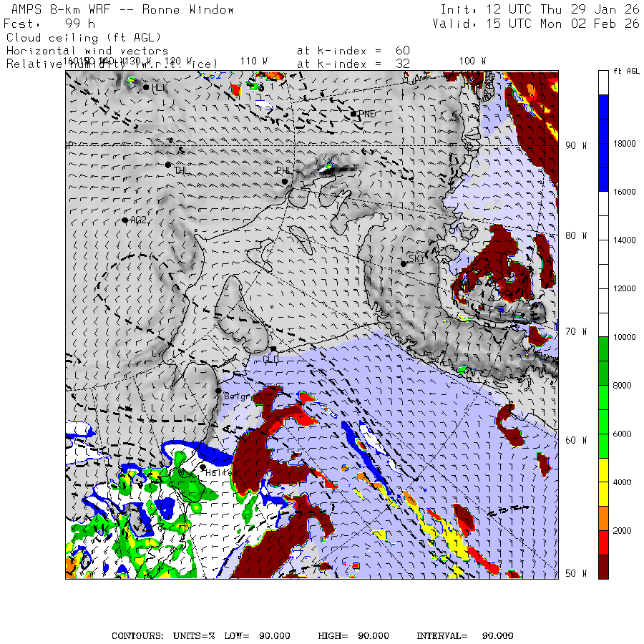Click the '110 W' longitude label
644x644 pixels.
click(x=254, y=62)
